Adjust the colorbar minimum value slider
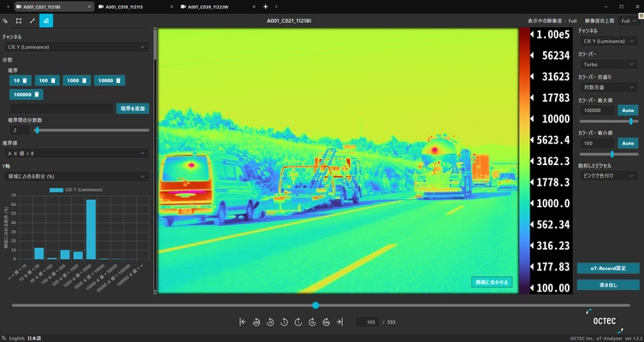The height and width of the screenshot is (342, 644). tap(612, 154)
